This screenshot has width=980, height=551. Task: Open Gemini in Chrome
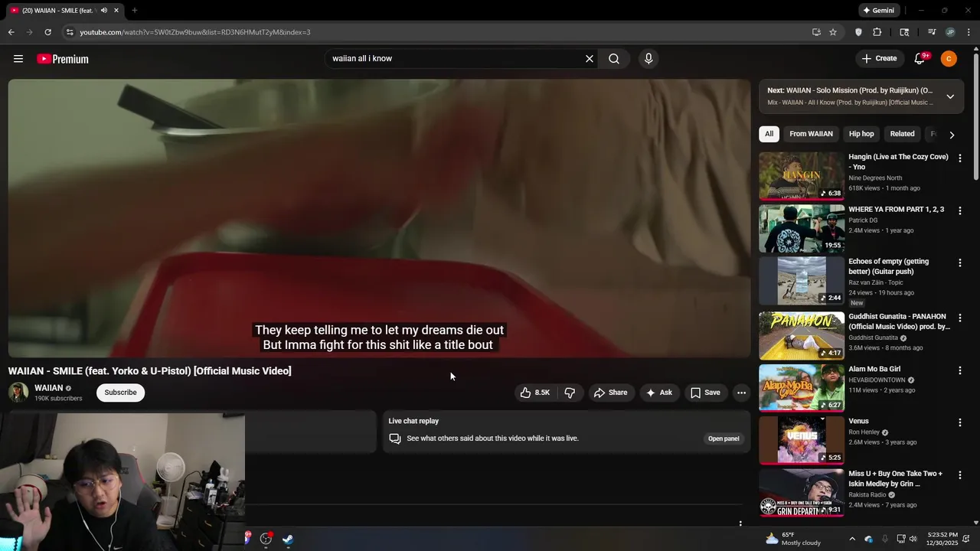click(x=878, y=11)
